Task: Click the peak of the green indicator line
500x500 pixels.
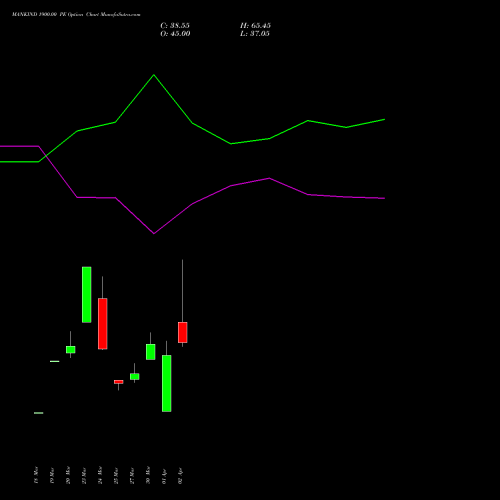Action: click(x=154, y=75)
